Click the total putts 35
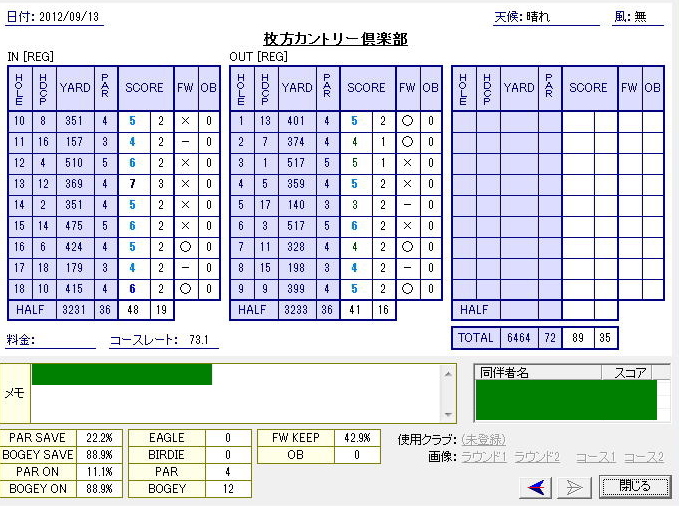This screenshot has width=679, height=506. point(605,338)
